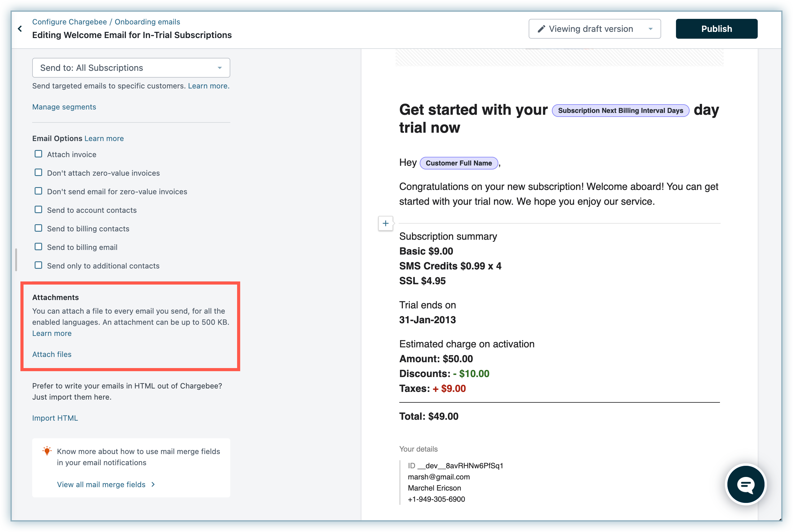Viewport: 793px width, 532px height.
Task: Toggle Send only to additional contacts
Action: click(x=38, y=265)
